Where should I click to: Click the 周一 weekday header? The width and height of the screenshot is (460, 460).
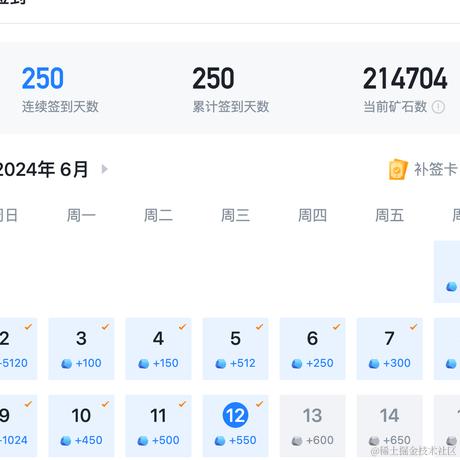(x=81, y=215)
